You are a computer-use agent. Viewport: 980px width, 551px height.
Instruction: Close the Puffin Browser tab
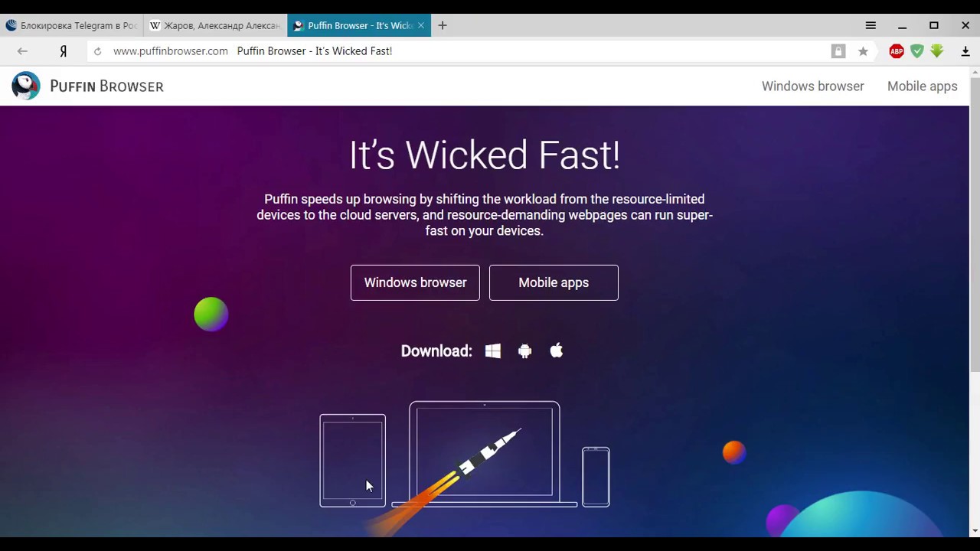click(x=421, y=25)
